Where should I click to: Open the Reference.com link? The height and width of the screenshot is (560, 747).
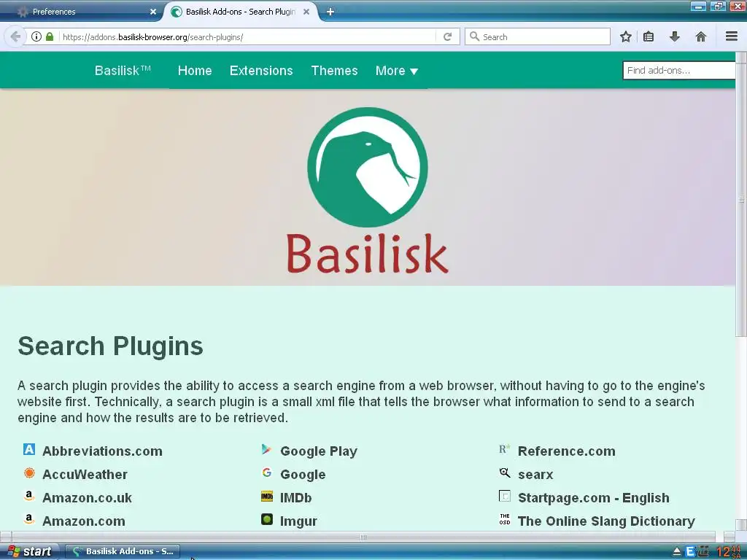pos(566,451)
